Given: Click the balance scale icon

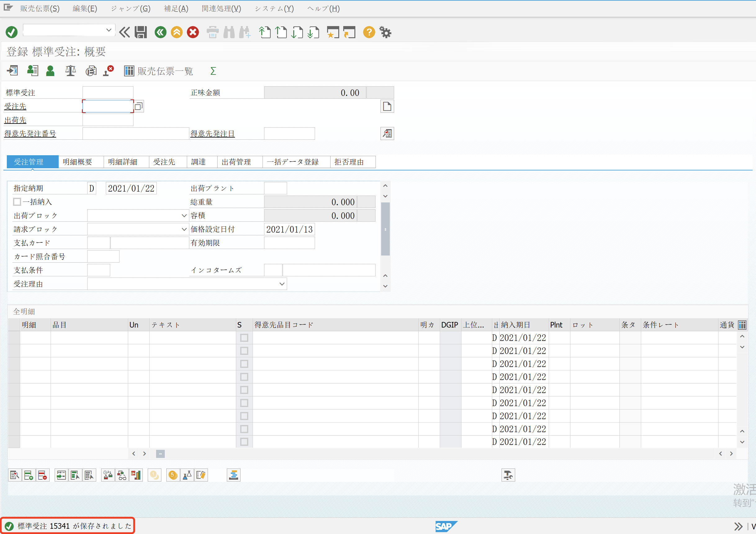Looking at the screenshot, I should click(x=70, y=71).
